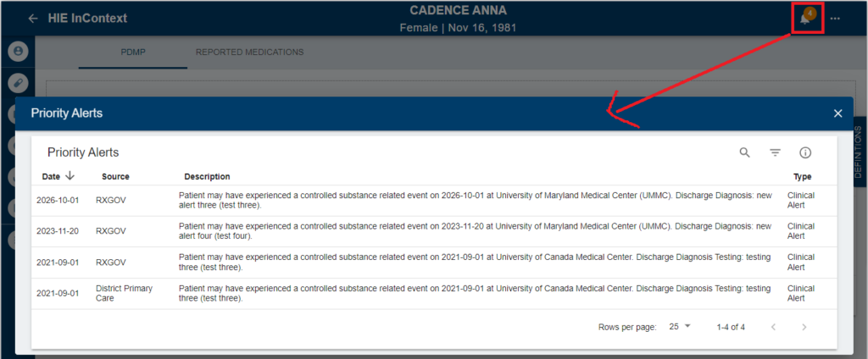Open the filter list icon in Priority Alerts
Screen dimensions: 868x359
point(775,152)
